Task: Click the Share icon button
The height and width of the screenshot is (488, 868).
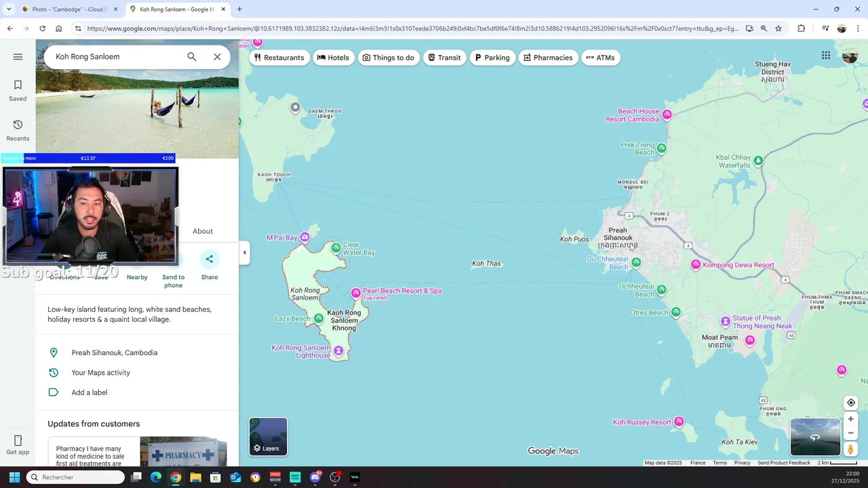Action: (x=210, y=259)
